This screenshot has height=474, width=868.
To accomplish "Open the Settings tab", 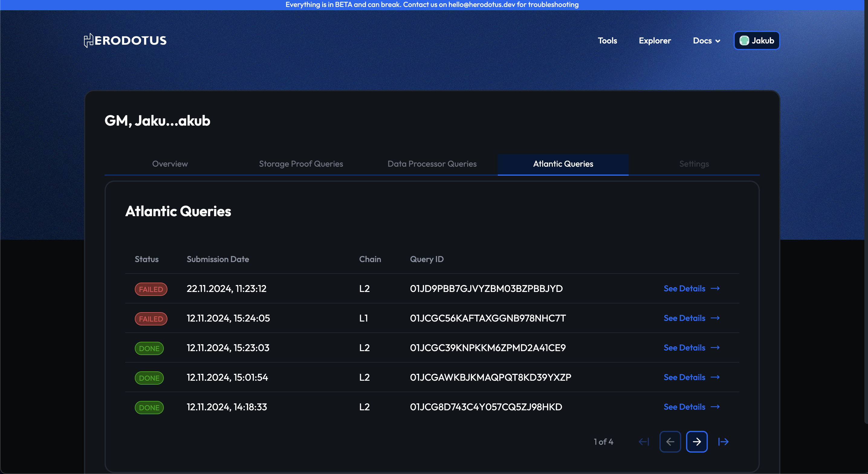I will click(x=694, y=164).
